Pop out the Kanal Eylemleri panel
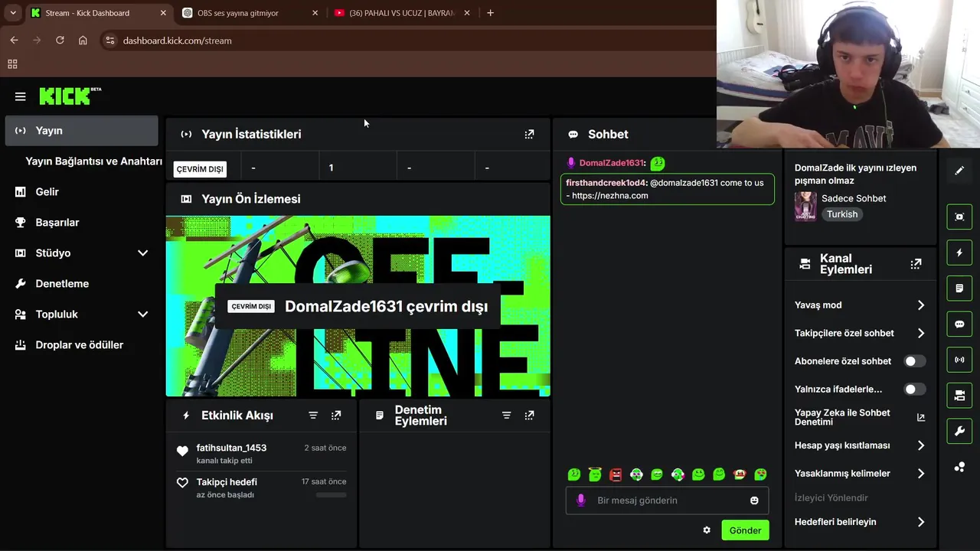The width and height of the screenshot is (980, 551). [916, 264]
